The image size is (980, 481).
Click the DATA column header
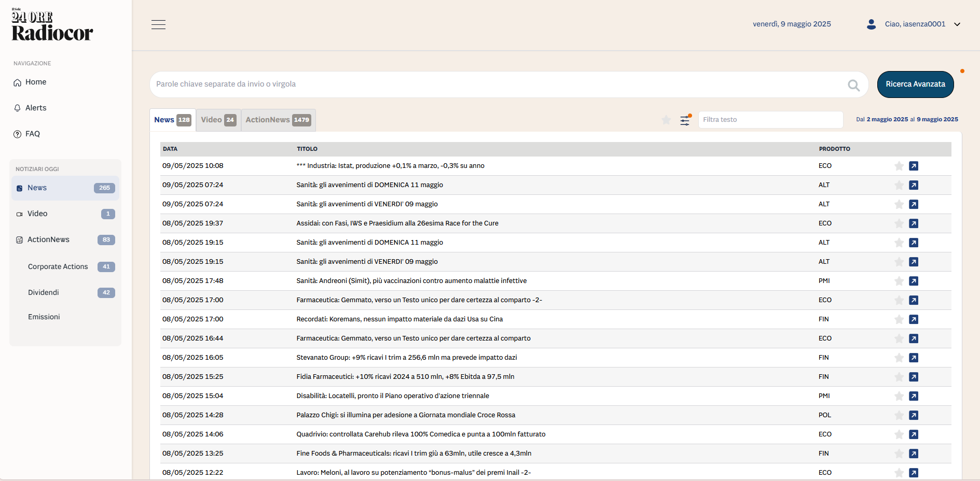pyautogui.click(x=170, y=149)
